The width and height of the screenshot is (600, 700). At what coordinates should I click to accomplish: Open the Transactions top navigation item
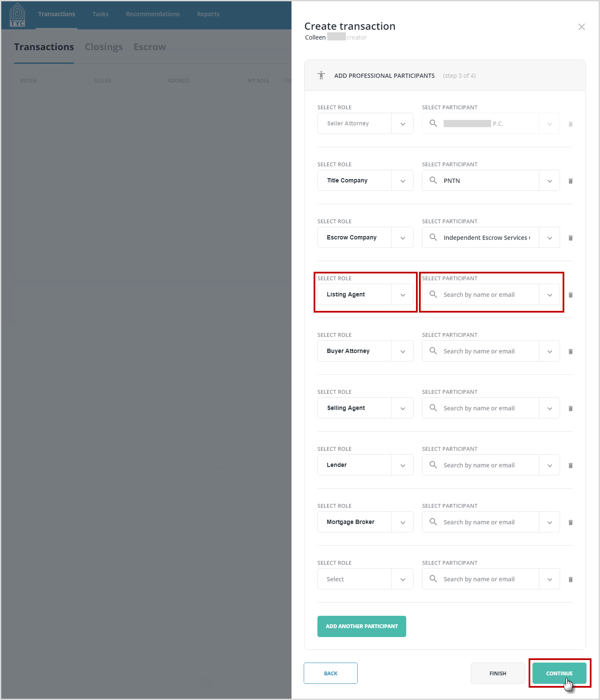point(57,14)
